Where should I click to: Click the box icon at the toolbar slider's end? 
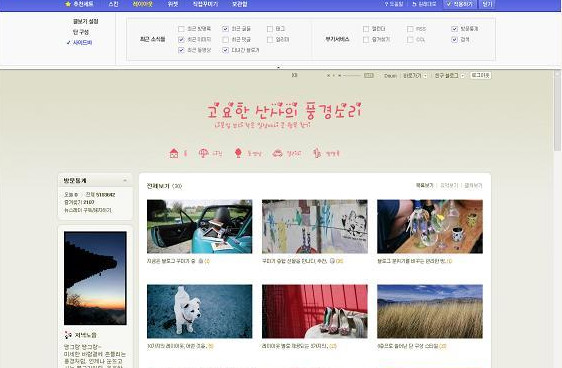tap(369, 76)
